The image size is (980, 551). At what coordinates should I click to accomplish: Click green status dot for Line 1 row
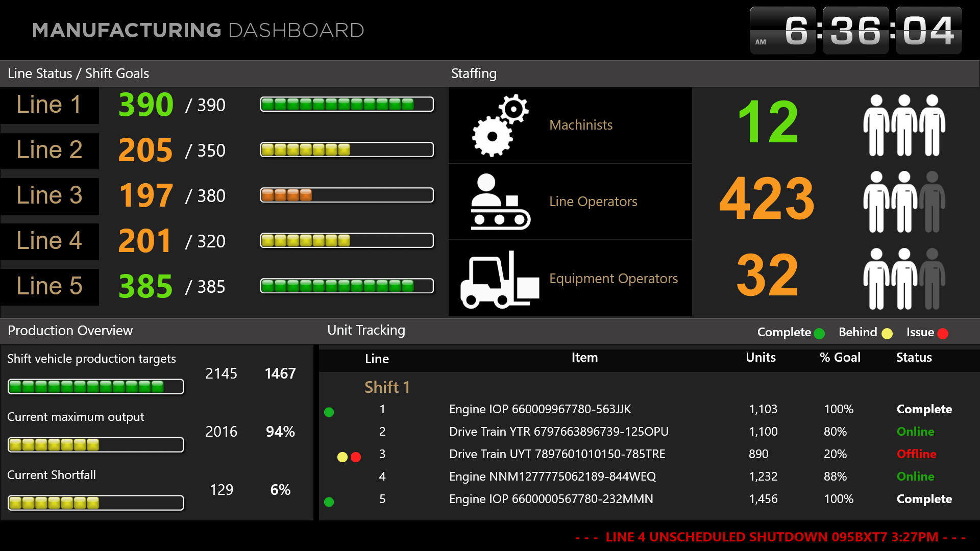tap(329, 412)
